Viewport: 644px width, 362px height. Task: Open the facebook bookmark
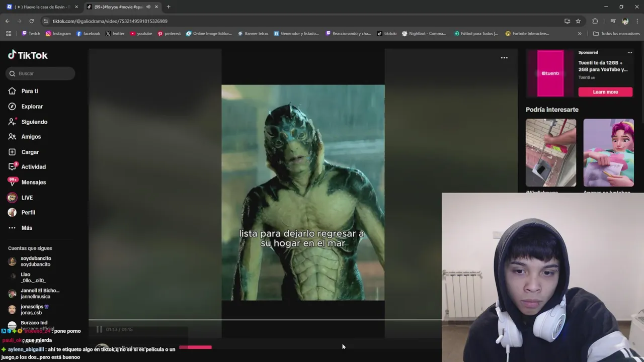pyautogui.click(x=88, y=34)
